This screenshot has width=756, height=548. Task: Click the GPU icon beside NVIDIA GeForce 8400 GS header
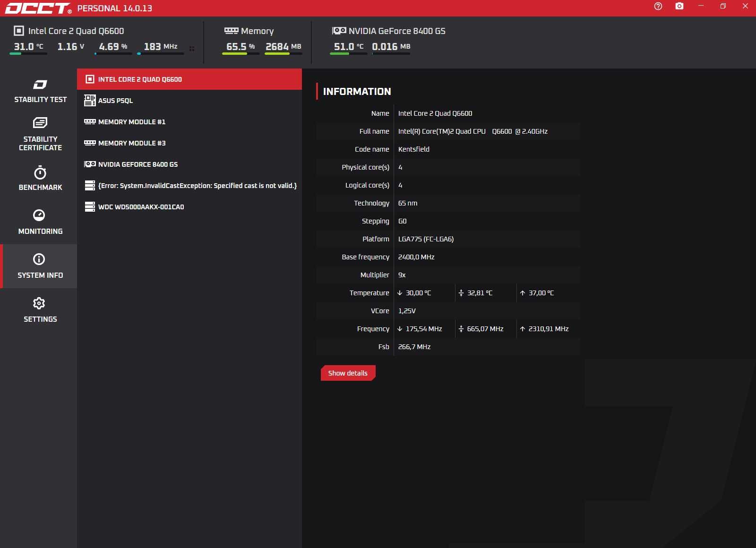[x=339, y=31]
